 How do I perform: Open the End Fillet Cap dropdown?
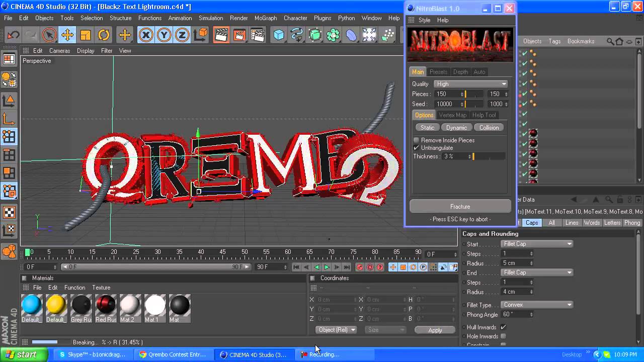537,273
